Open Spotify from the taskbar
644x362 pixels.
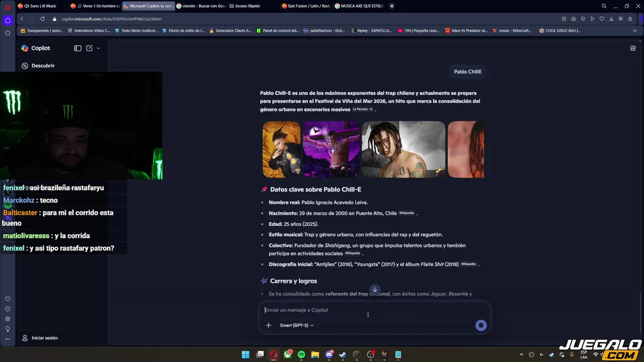(x=301, y=354)
